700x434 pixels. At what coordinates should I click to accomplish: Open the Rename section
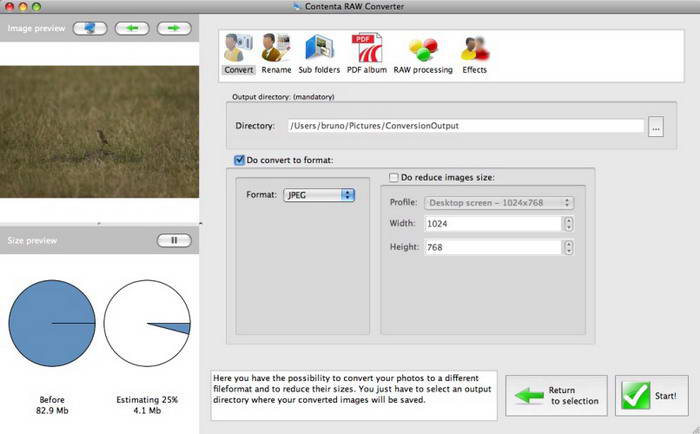[276, 54]
